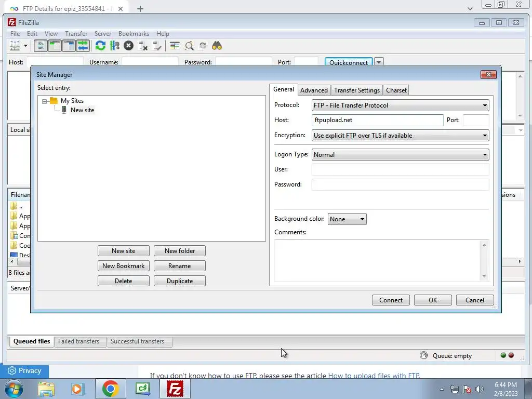Open the Server menu
This screenshot has height=399, width=532.
coord(103,34)
